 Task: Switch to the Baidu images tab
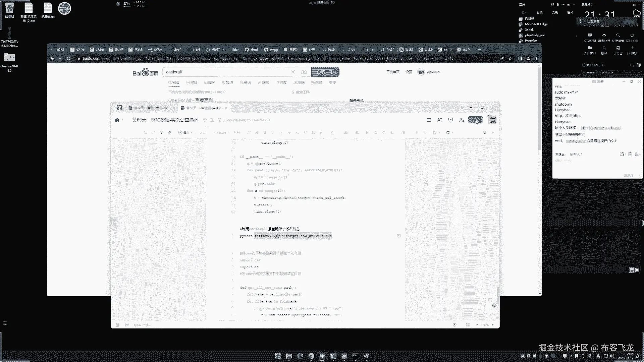[210, 82]
